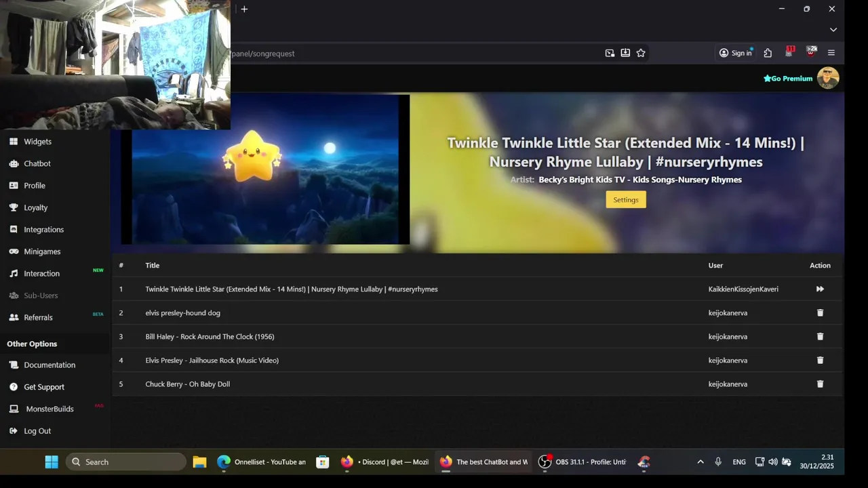Open Microsoft Store from taskbar
Image resolution: width=868 pixels, height=488 pixels.
coord(323,462)
